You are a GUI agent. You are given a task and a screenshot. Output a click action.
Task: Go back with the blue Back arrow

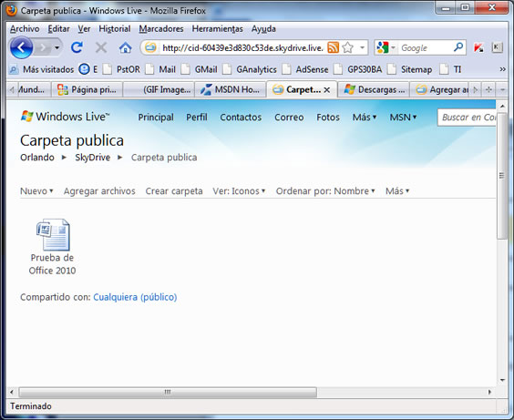tap(21, 48)
